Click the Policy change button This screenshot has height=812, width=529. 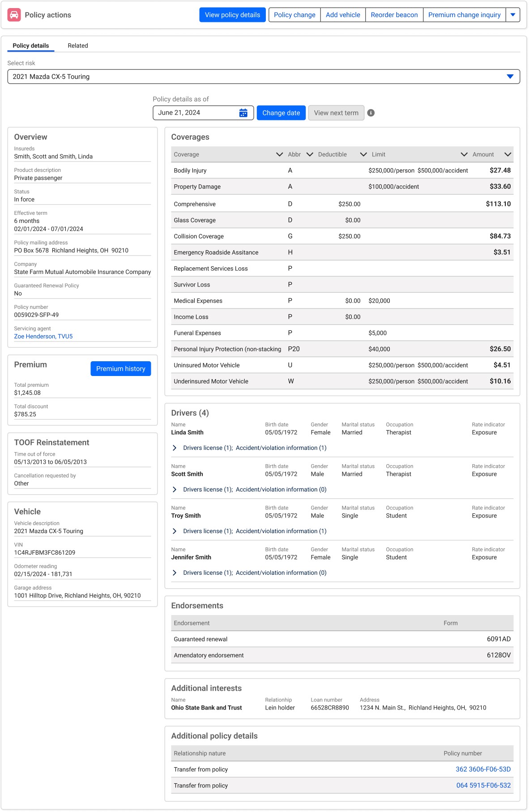point(294,15)
